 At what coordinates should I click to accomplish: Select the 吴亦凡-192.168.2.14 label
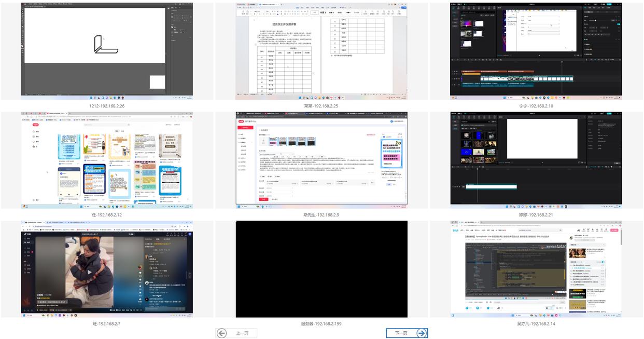click(x=536, y=323)
